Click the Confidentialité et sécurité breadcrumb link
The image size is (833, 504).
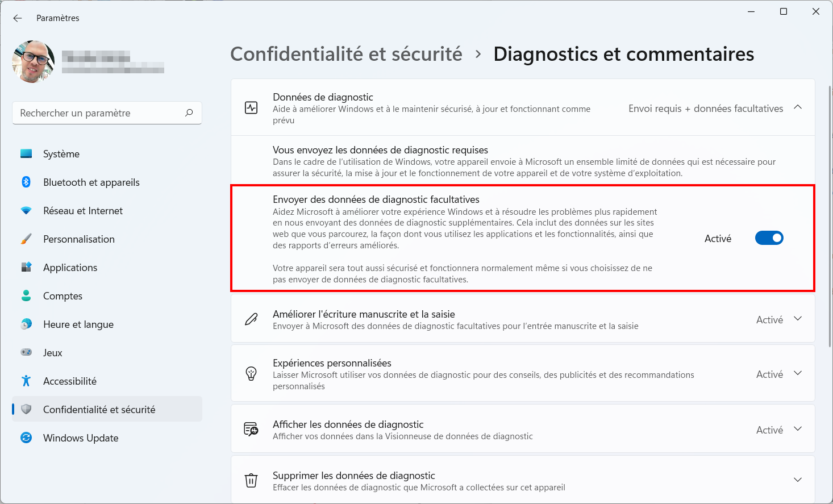click(346, 54)
